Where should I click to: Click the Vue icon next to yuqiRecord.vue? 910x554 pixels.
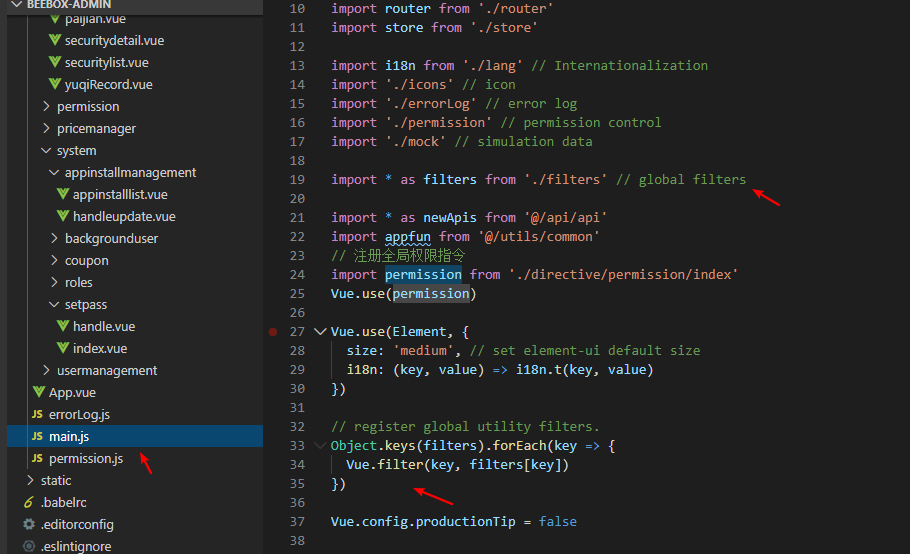pyautogui.click(x=55, y=85)
